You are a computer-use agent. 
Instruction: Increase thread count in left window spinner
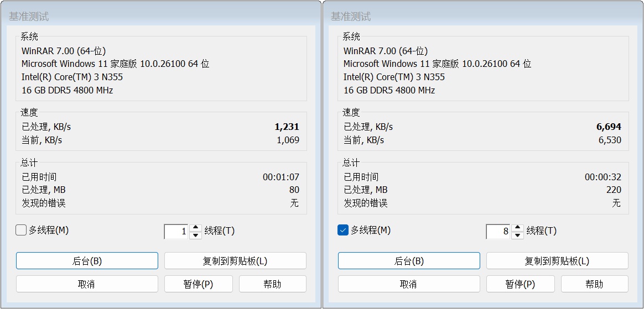tap(195, 227)
